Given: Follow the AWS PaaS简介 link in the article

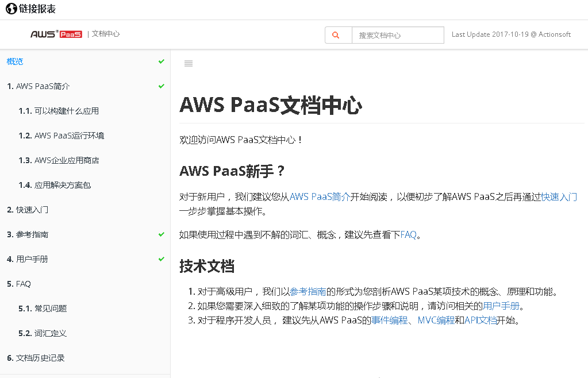Looking at the screenshot, I should point(320,196).
